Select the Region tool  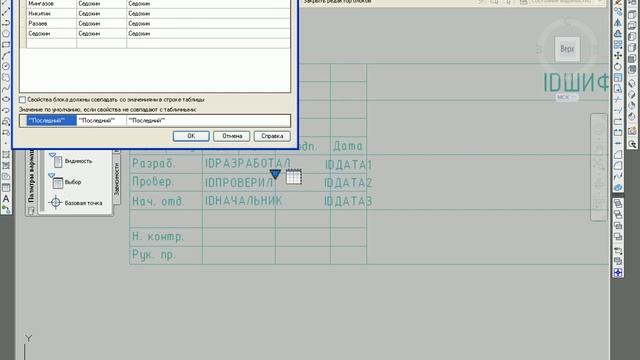[x=6, y=176]
